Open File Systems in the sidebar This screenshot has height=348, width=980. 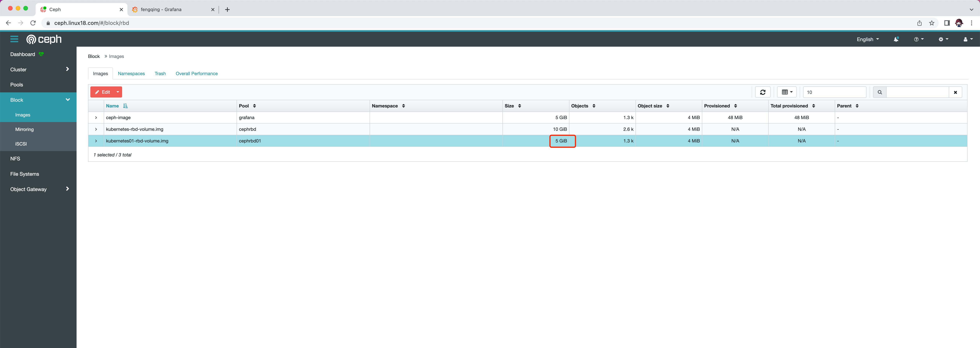25,174
